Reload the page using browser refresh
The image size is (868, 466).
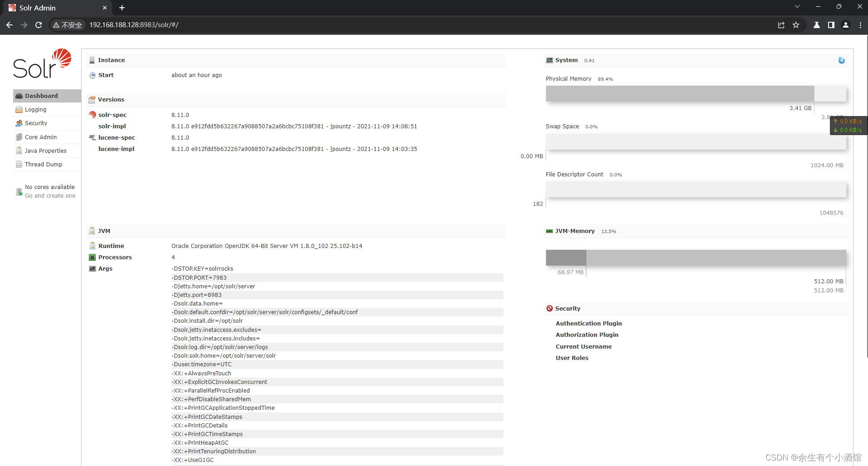39,25
